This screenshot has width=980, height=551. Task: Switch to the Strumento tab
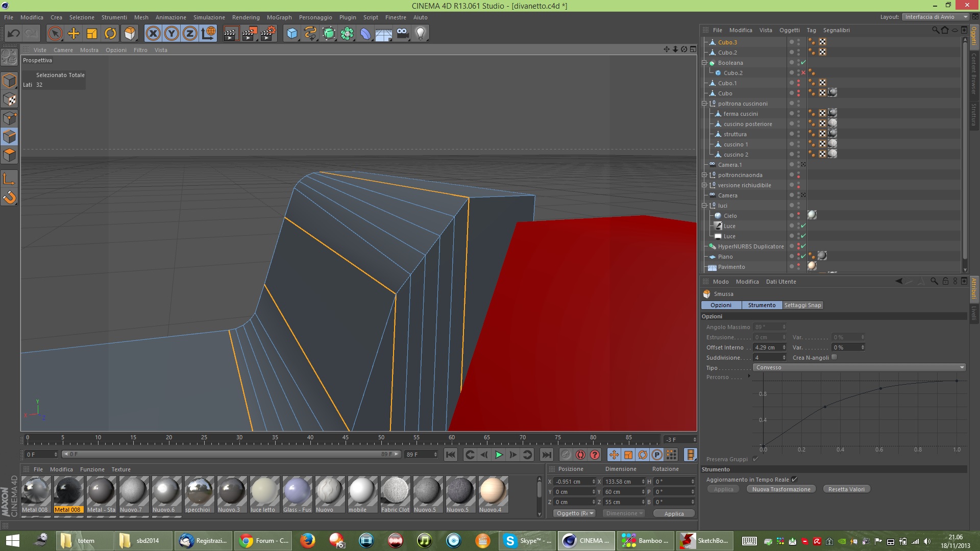click(x=762, y=305)
